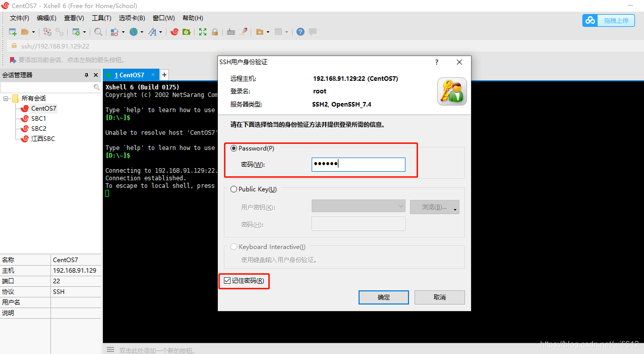Close the 1 CentOS7 tab
Viewport: 644px width, 354px height.
pyautogui.click(x=153, y=74)
